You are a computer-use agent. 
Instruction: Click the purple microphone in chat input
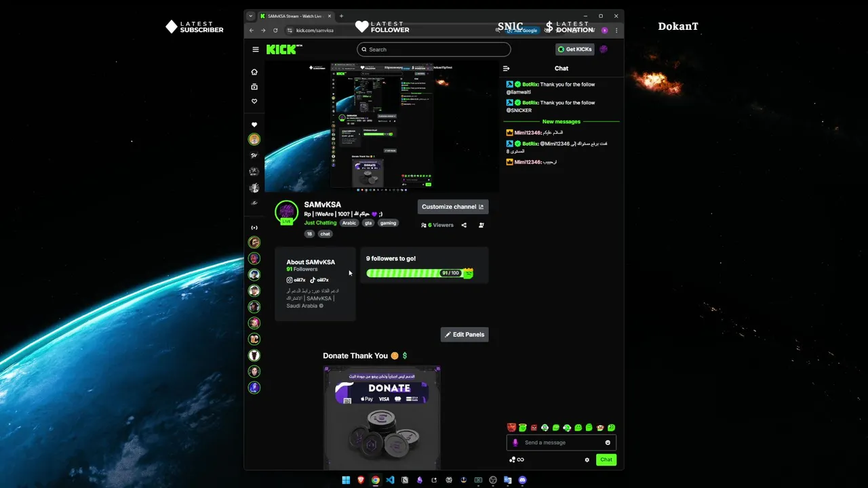[x=515, y=443]
